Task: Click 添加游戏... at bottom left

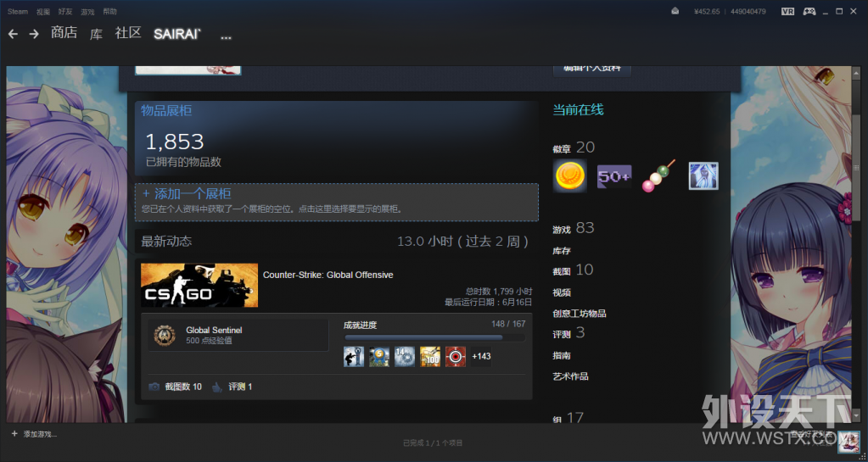Action: (40, 434)
